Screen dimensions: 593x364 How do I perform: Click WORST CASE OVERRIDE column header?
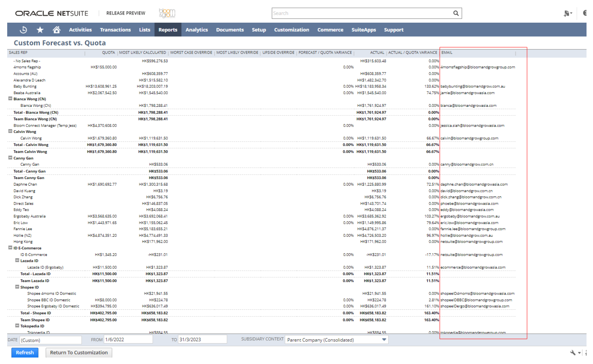(191, 53)
